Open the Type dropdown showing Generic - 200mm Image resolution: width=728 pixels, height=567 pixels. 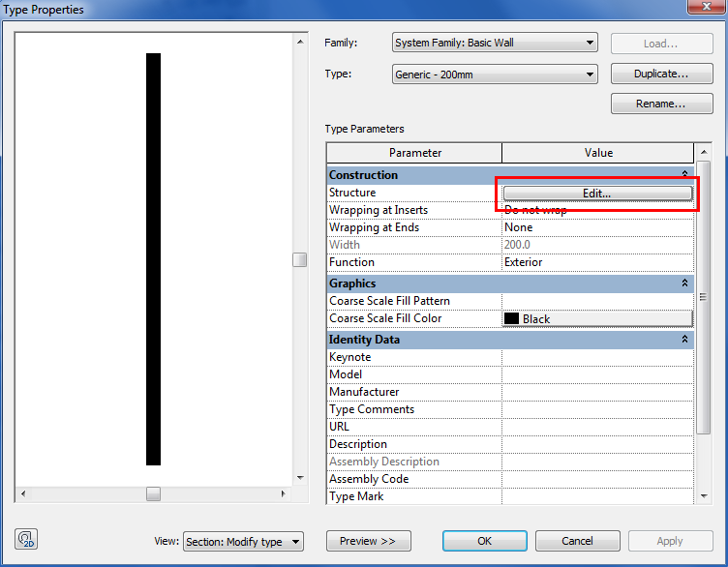click(495, 75)
